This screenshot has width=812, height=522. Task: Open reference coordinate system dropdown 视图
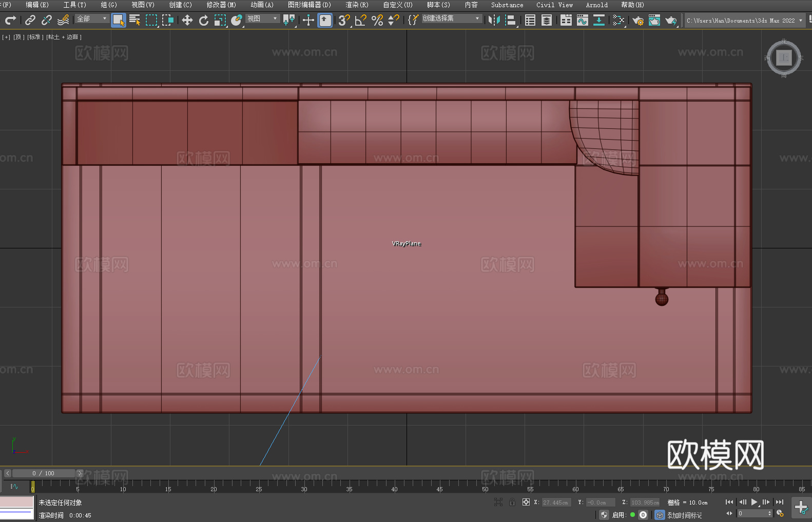[x=262, y=18]
